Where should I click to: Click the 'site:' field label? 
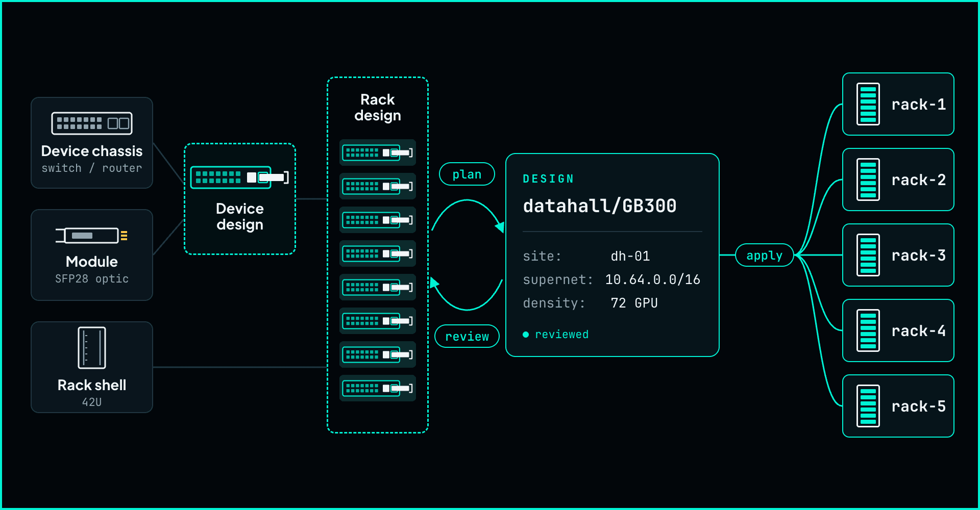point(542,256)
